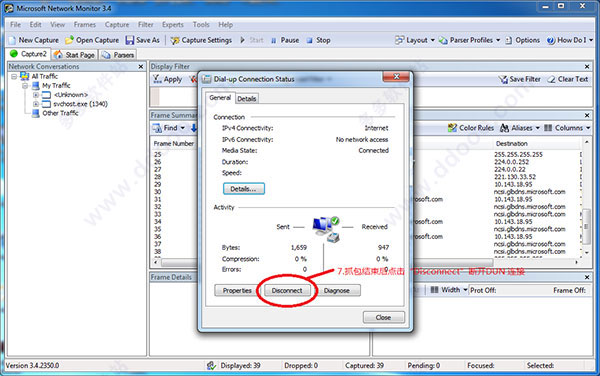Click the New Capture toolbar icon
The height and width of the screenshot is (376, 600).
[13, 40]
